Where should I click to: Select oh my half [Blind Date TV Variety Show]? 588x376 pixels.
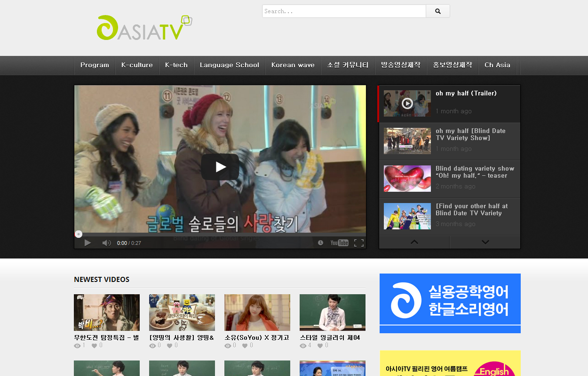tap(449, 141)
